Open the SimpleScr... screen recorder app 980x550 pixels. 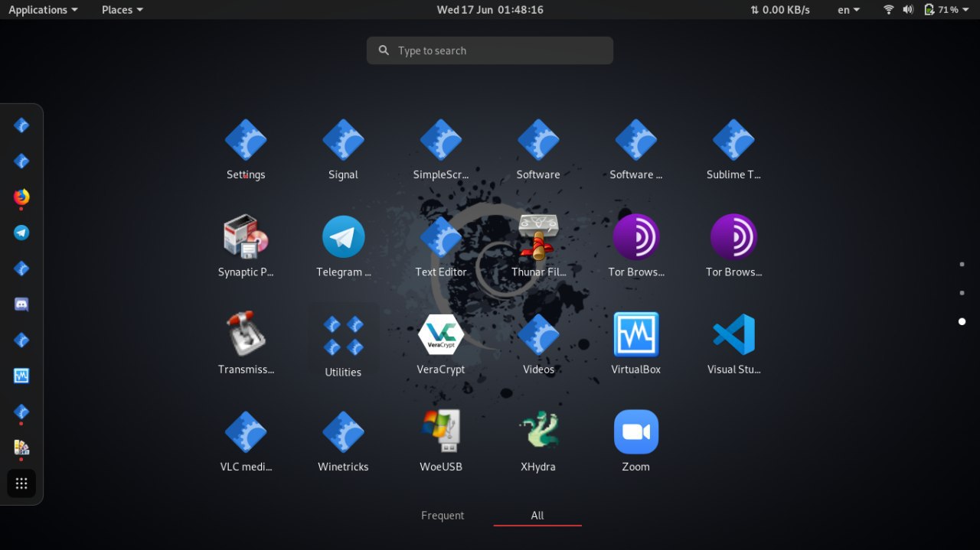(441, 150)
